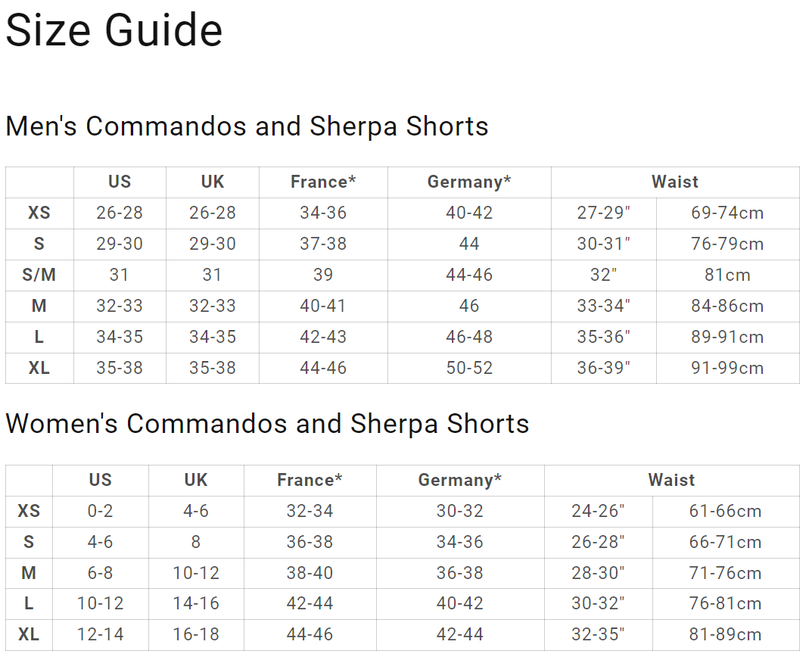
Task: Click the Germany* header in the women's table
Action: pos(459,480)
